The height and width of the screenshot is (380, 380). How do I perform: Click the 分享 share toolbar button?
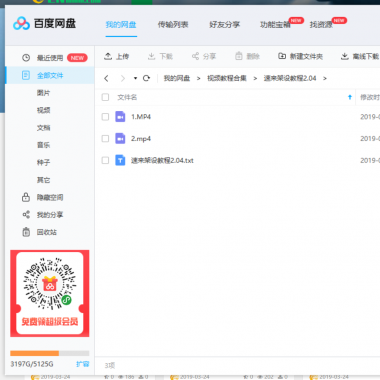pos(204,56)
